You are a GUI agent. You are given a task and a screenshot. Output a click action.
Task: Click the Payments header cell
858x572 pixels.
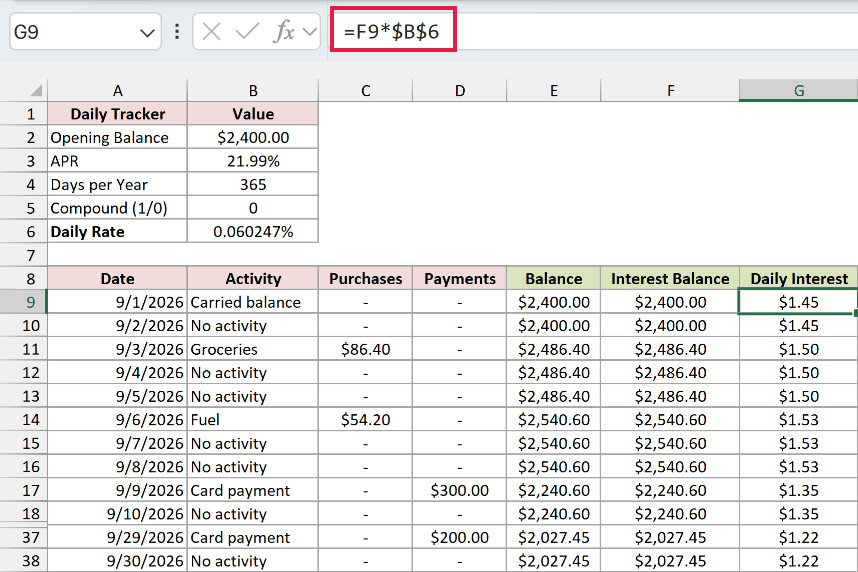(x=460, y=279)
